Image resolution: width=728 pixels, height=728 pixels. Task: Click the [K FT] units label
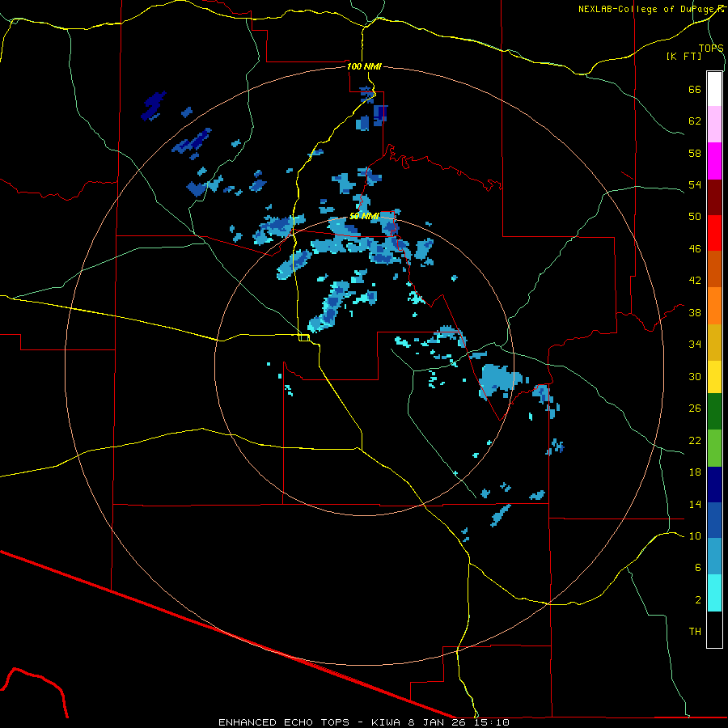[684, 56]
